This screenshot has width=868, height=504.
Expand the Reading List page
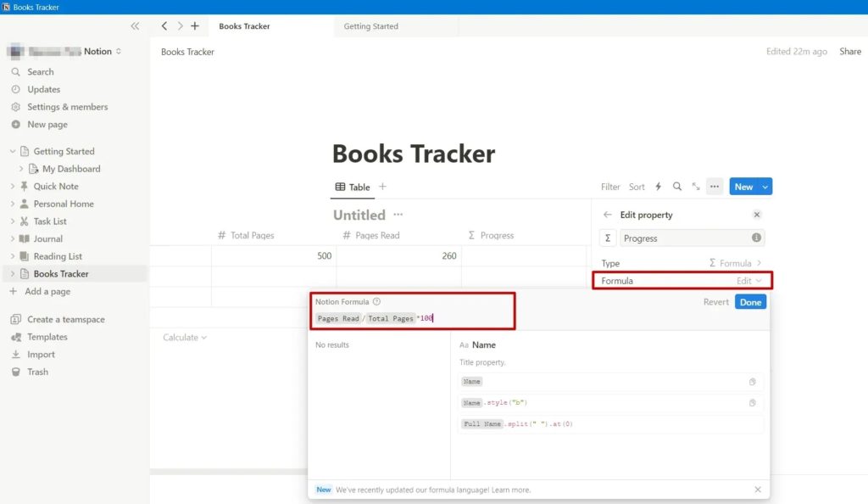[x=12, y=256]
